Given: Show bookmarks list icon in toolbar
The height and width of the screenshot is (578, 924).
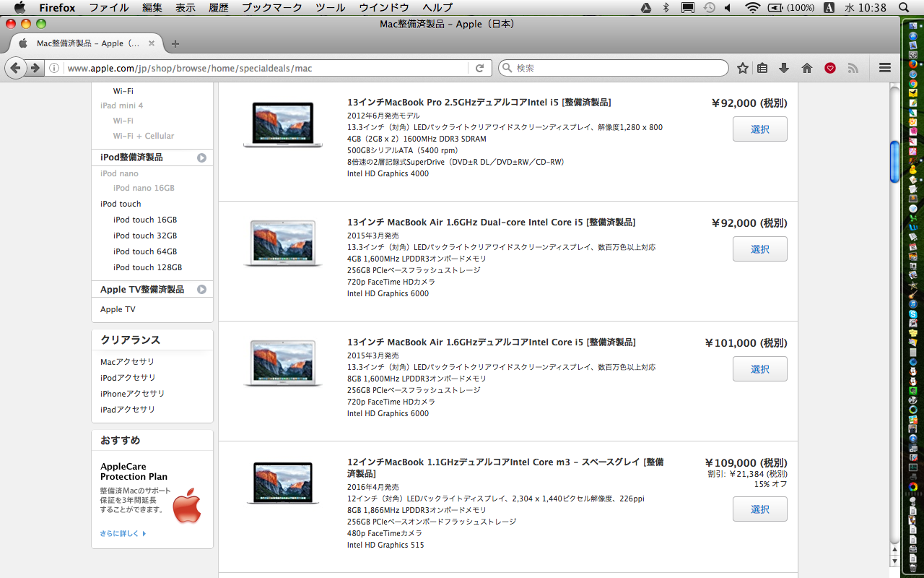Looking at the screenshot, I should 762,68.
